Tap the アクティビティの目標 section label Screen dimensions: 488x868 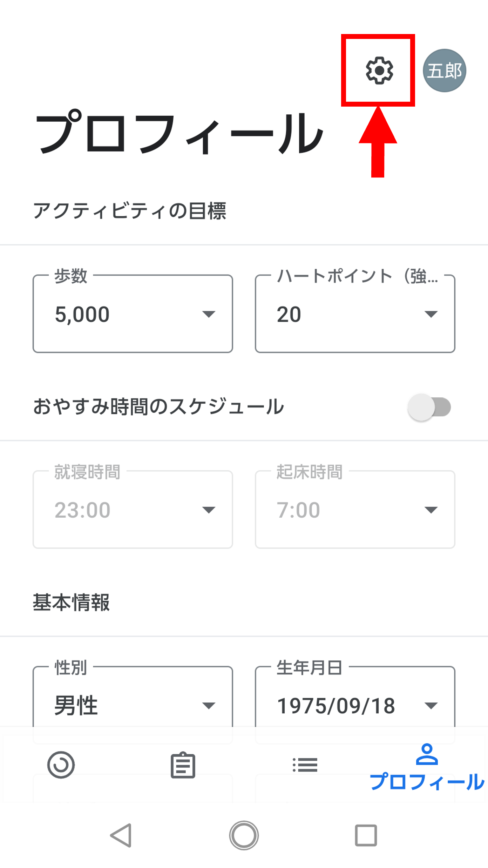130,211
